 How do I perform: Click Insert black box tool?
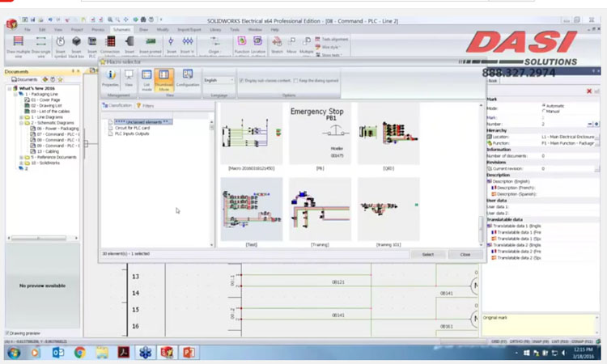coord(77,44)
